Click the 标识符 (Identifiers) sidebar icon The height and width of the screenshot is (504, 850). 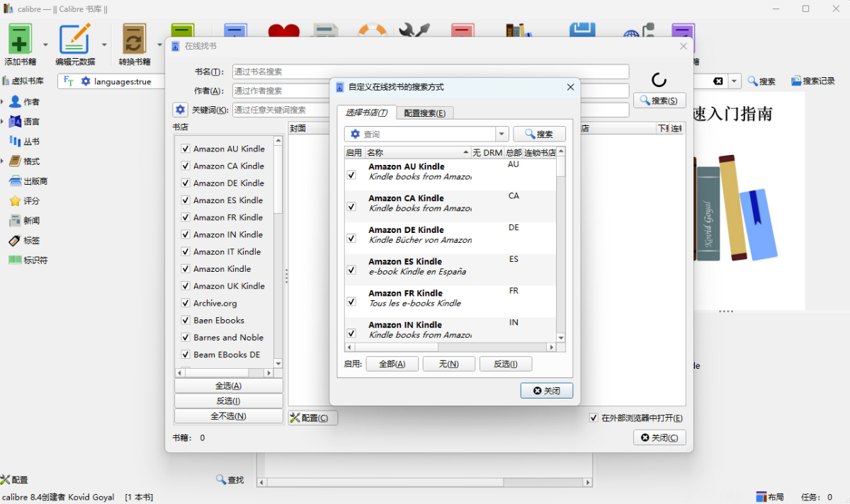(16, 260)
